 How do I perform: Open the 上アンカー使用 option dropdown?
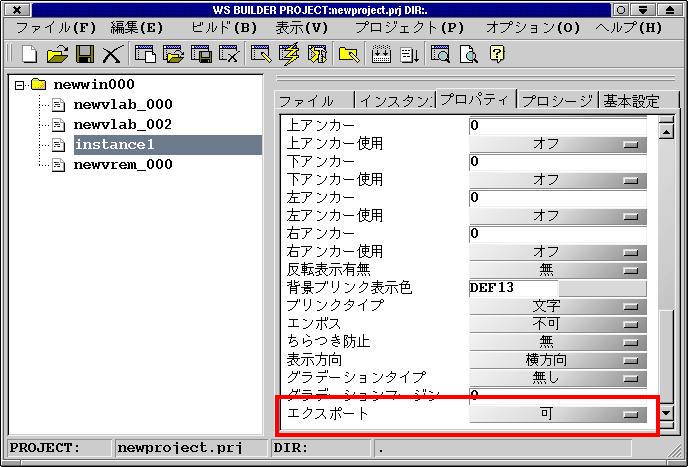558,144
